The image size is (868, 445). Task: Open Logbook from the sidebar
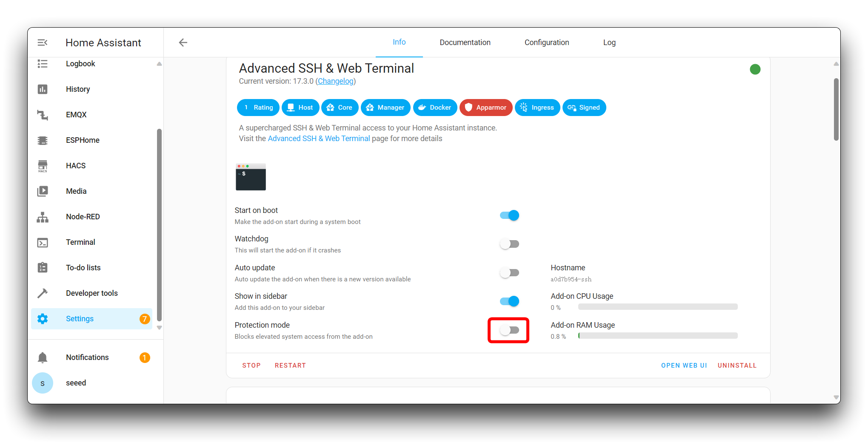91,64
